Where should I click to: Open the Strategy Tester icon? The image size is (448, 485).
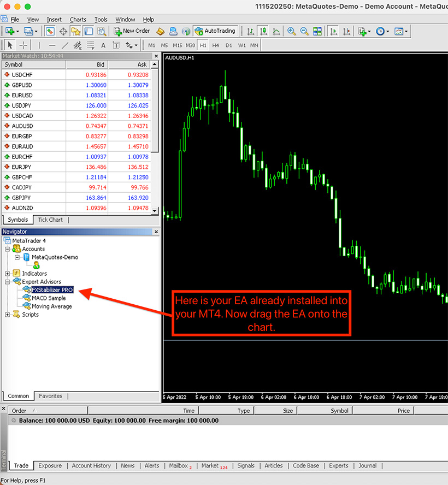coord(102,31)
